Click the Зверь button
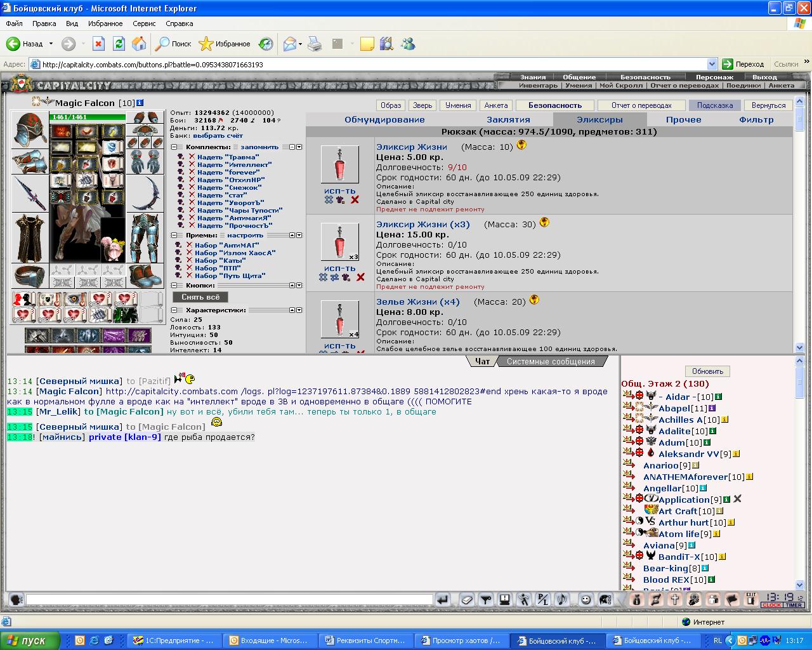Image resolution: width=812 pixels, height=650 pixels. tap(422, 105)
